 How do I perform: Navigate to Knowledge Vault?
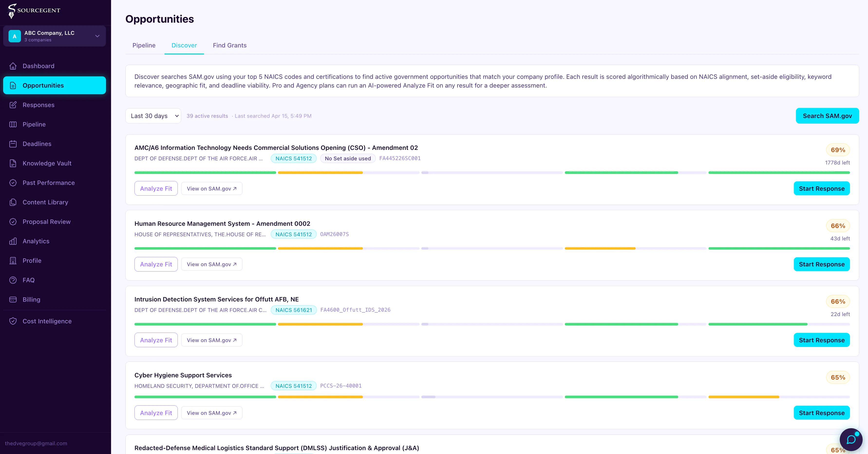click(x=55, y=163)
